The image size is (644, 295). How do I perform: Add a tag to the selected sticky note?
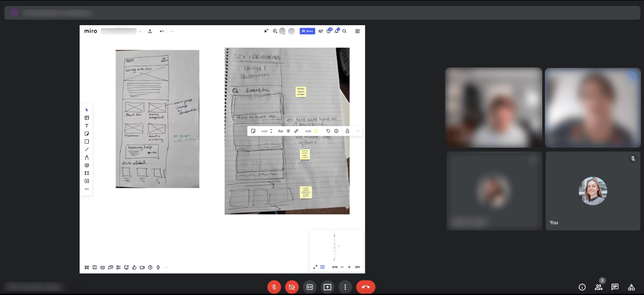(x=328, y=131)
